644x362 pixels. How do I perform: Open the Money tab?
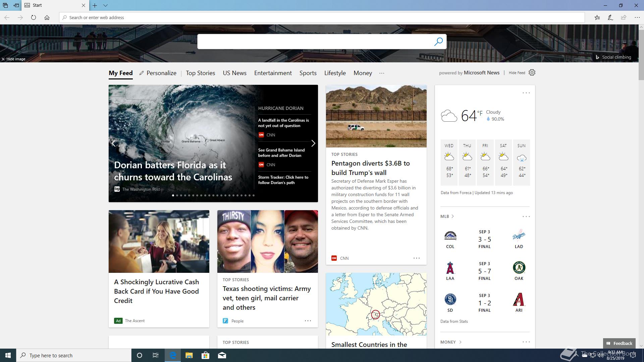click(x=363, y=73)
